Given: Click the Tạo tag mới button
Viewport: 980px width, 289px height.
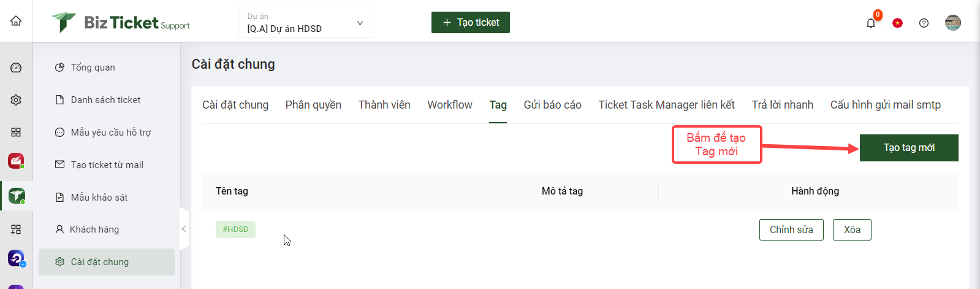Looking at the screenshot, I should 909,148.
